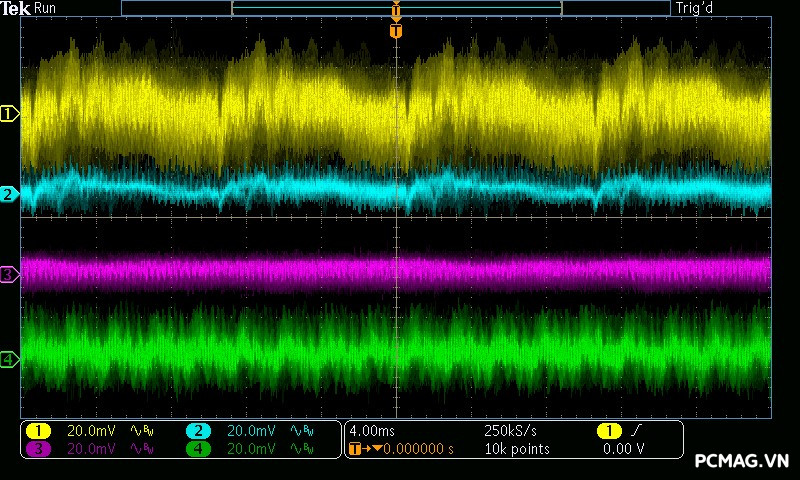
Task: Click the Run status indicator
Action: coord(46,8)
